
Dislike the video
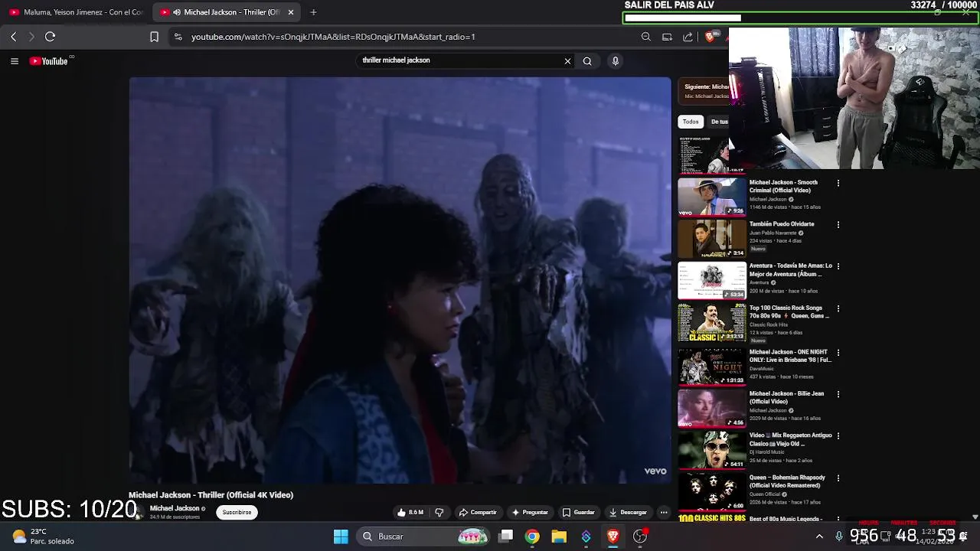click(x=439, y=513)
